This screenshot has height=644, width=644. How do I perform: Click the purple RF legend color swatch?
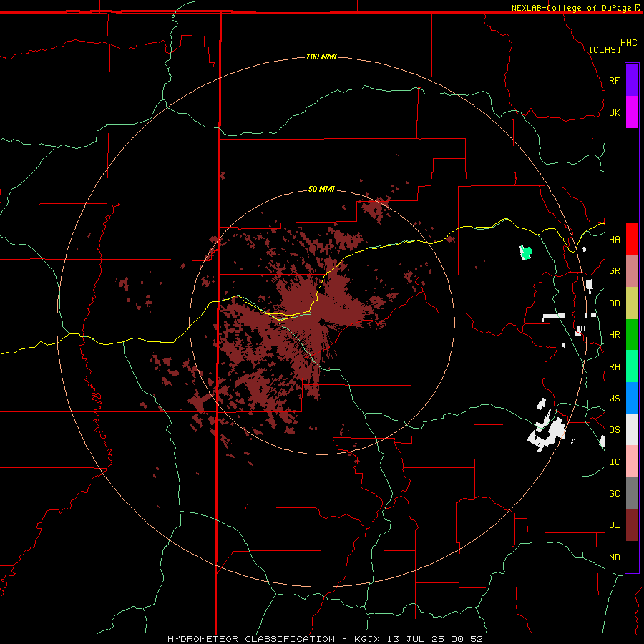[632, 80]
